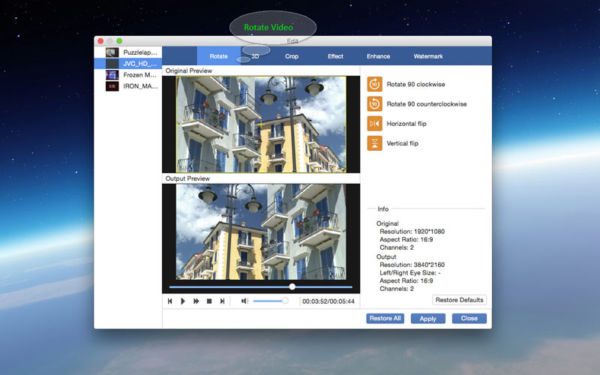
Task: Click the volume slider knob
Action: pyautogui.click(x=285, y=301)
